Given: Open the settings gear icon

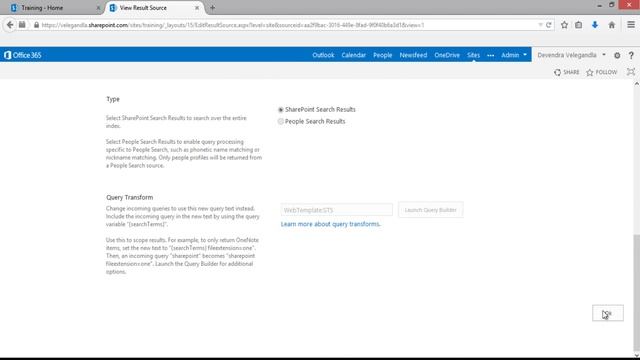Looking at the screenshot, I should point(617,55).
